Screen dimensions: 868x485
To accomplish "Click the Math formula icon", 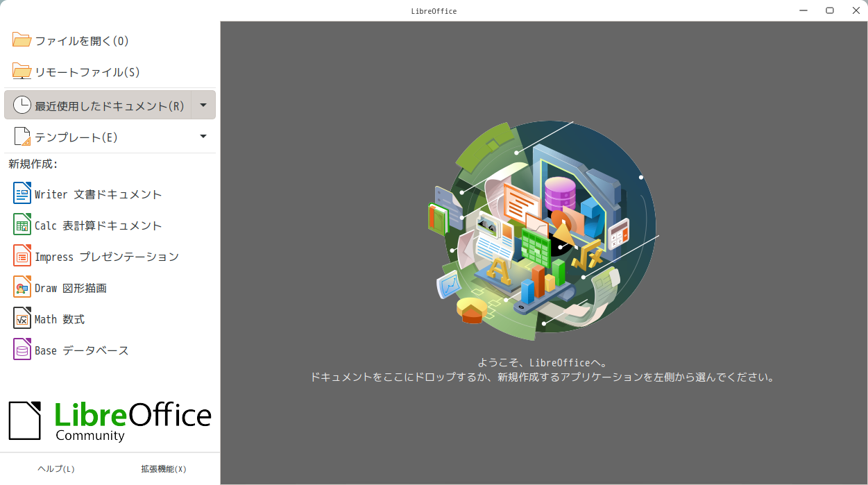I will click(22, 318).
